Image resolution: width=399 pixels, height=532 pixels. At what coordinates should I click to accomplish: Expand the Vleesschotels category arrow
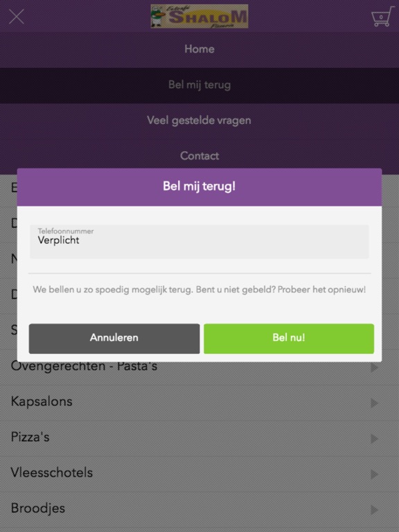tap(374, 475)
